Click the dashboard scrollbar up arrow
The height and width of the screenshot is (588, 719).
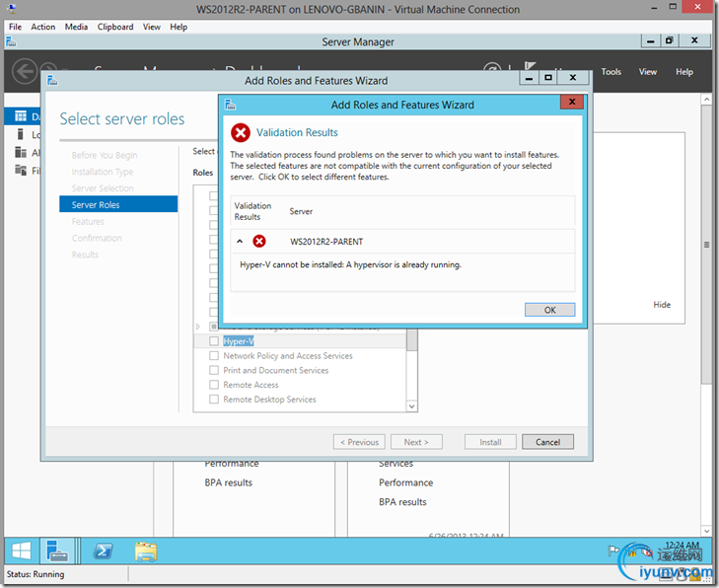pyautogui.click(x=706, y=100)
